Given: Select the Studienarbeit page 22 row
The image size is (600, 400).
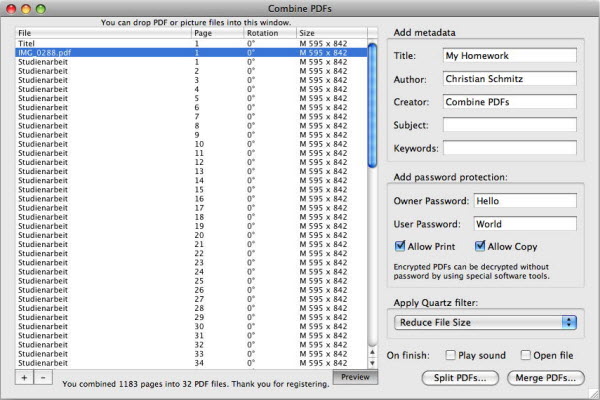Looking at the screenshot, I should click(191, 253).
